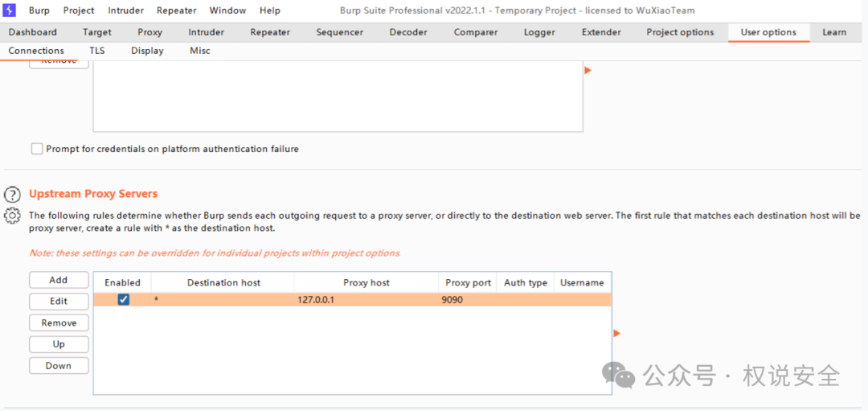Switch to the Extender tab

tap(601, 32)
